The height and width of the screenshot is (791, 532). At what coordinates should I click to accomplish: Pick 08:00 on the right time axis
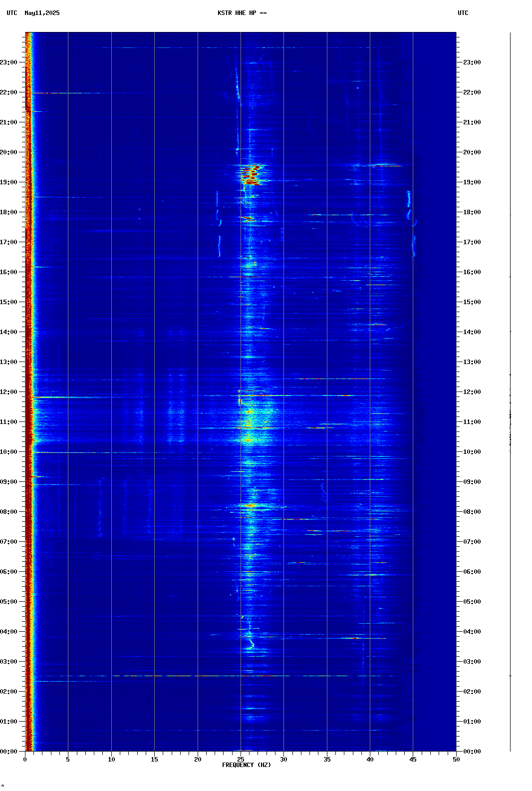(x=472, y=512)
